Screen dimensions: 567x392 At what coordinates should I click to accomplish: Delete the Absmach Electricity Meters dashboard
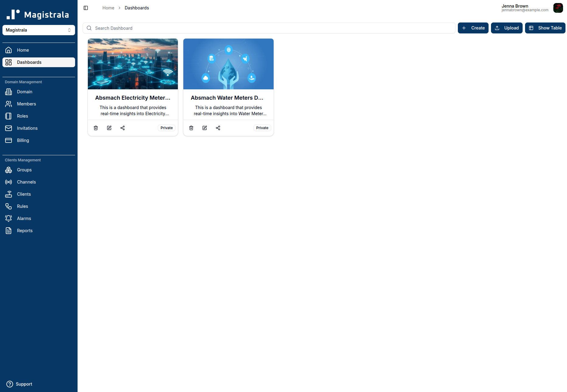[95, 128]
